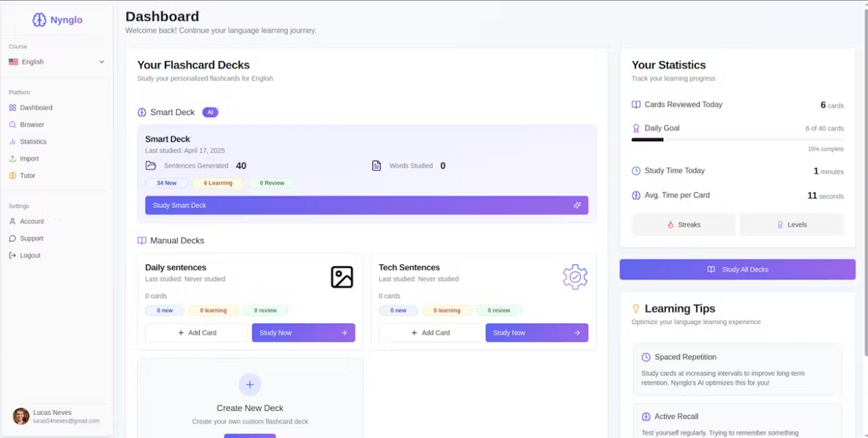Click the plus circle to create new deck

[250, 384]
